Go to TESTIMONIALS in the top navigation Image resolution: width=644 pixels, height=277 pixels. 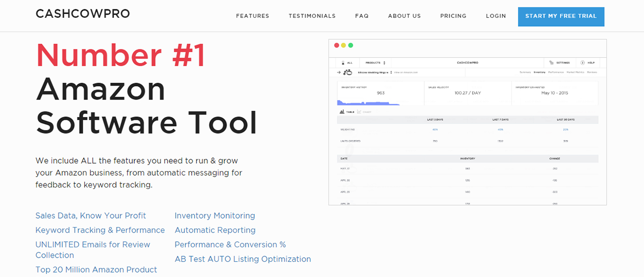(312, 16)
